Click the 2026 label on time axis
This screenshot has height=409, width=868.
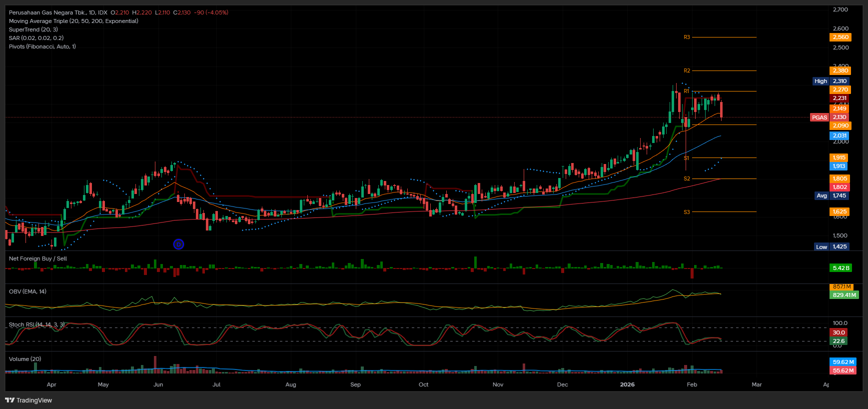(627, 384)
